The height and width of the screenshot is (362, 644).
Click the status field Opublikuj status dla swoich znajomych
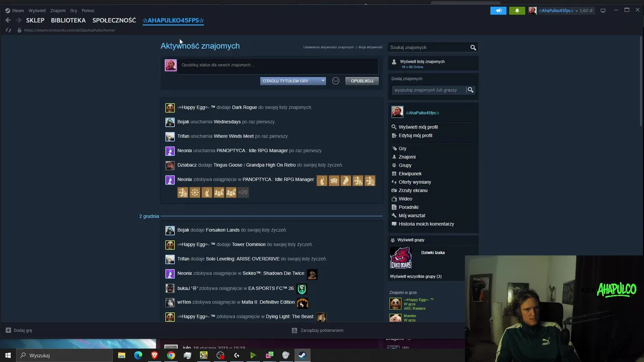coord(279,65)
